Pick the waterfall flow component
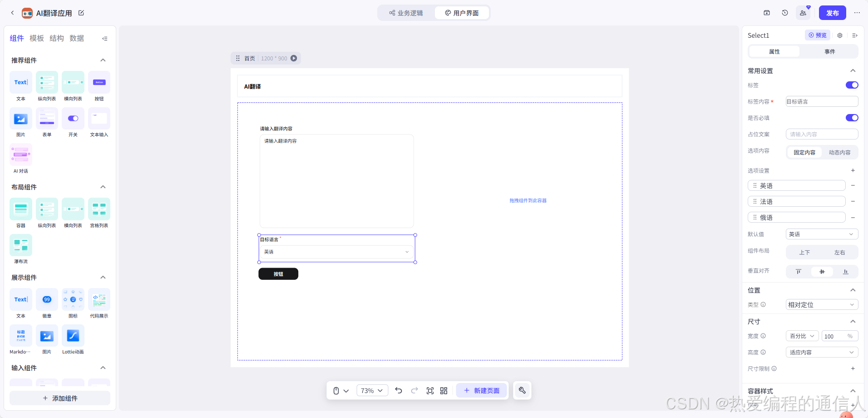This screenshot has height=418, width=868. 21,245
